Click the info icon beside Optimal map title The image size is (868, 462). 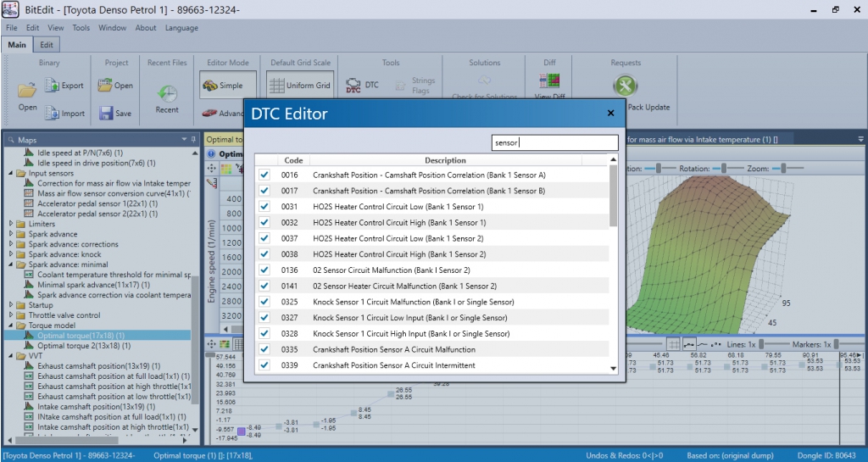(211, 153)
